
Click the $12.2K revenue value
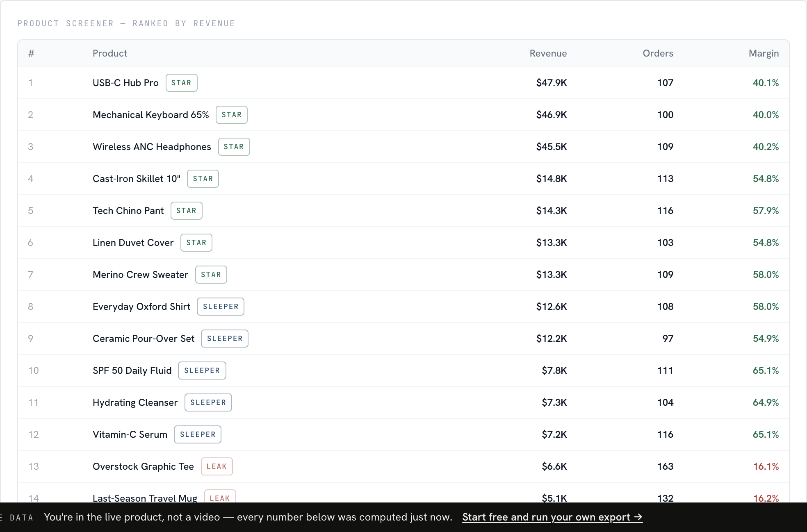tap(552, 339)
